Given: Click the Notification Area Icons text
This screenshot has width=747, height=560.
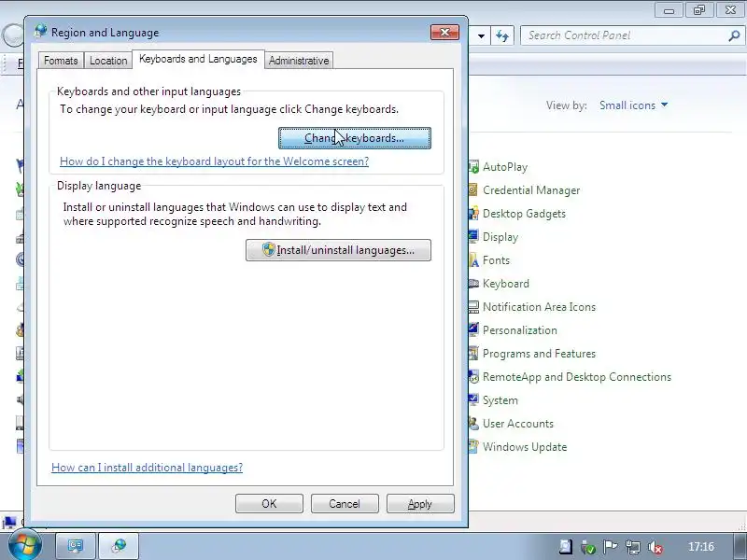Looking at the screenshot, I should tap(539, 307).
